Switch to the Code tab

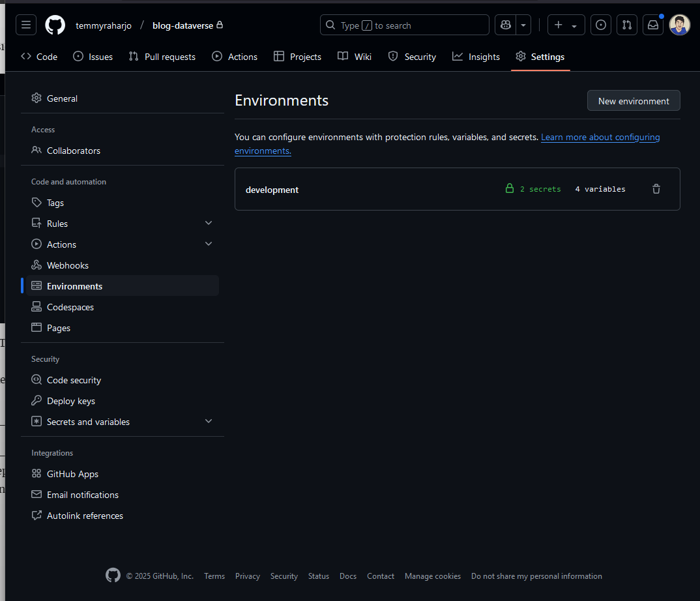[x=39, y=57]
